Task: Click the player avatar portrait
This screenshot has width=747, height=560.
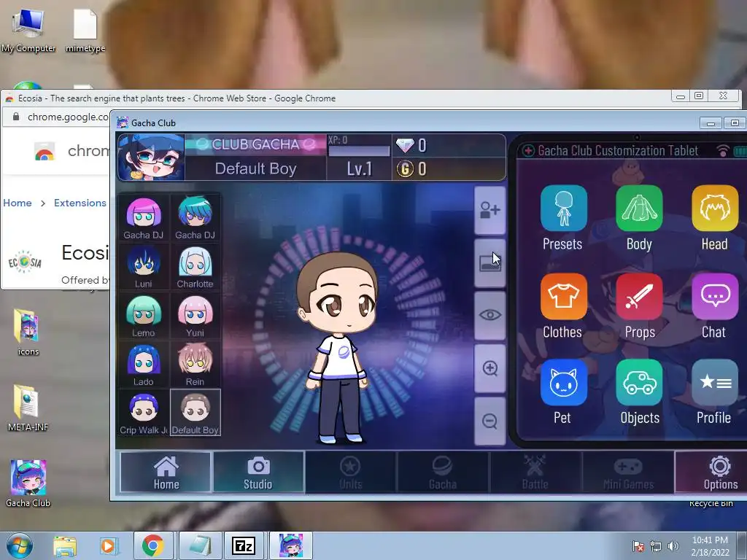Action: [x=151, y=157]
